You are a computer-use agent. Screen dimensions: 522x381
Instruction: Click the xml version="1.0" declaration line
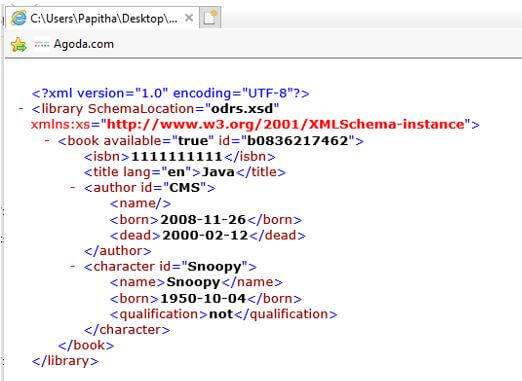coord(170,93)
